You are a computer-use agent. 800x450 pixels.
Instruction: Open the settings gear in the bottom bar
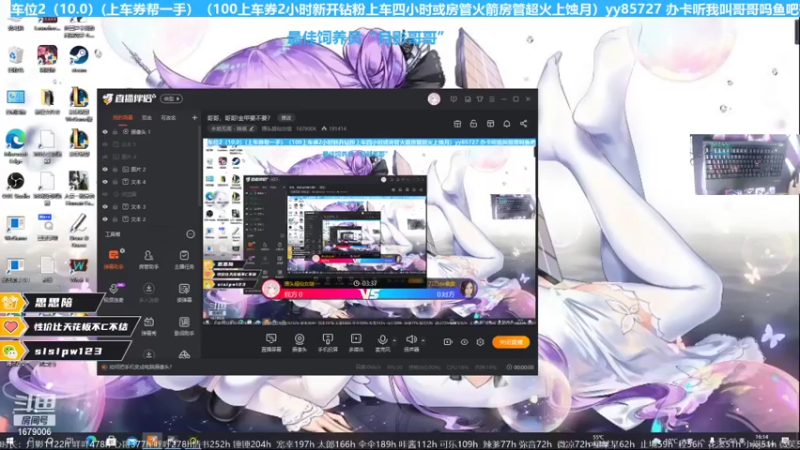point(480,342)
